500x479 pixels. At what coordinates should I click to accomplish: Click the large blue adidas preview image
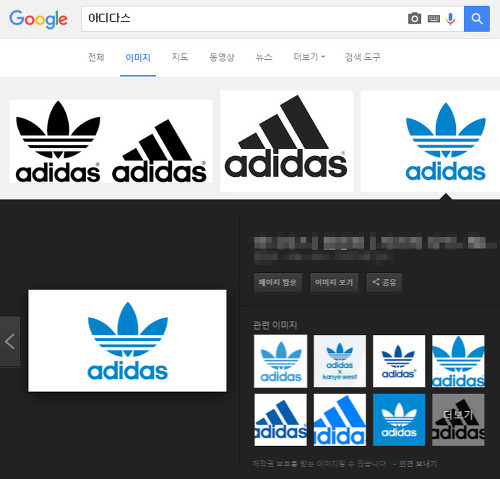click(127, 341)
